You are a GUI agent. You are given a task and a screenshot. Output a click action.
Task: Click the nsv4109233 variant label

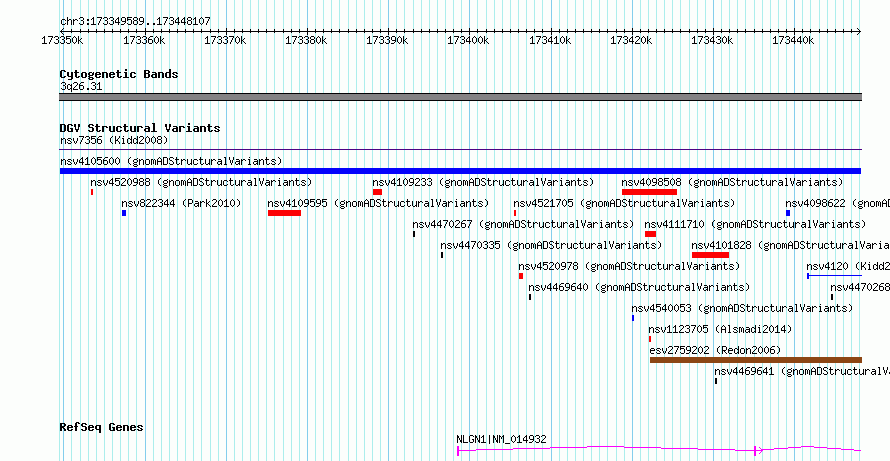tap(483, 182)
